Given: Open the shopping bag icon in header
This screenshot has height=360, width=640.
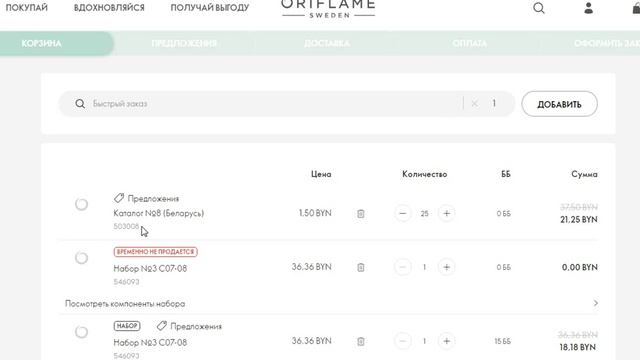Looking at the screenshot, I should pos(636,8).
